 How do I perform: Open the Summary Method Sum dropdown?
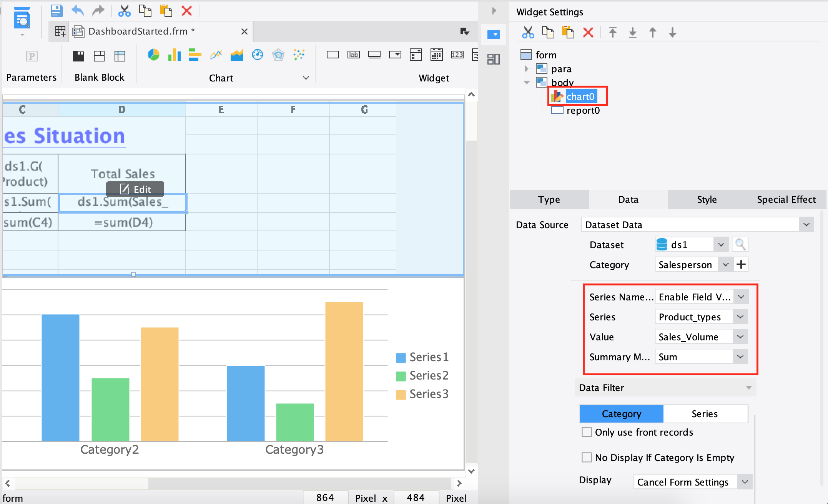[740, 357]
